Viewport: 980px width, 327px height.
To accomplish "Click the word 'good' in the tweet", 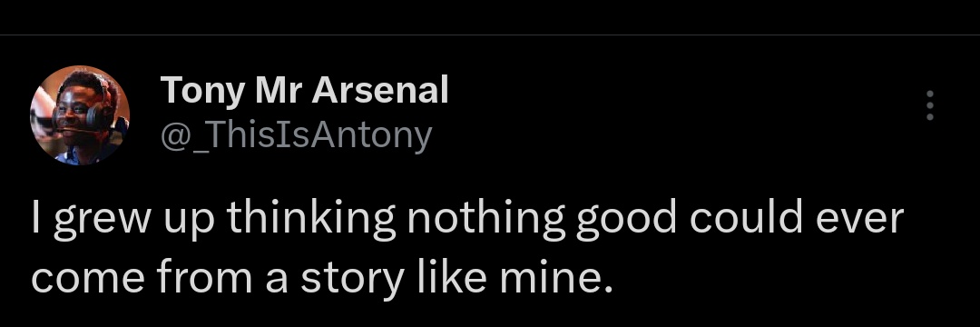I will coord(626,220).
